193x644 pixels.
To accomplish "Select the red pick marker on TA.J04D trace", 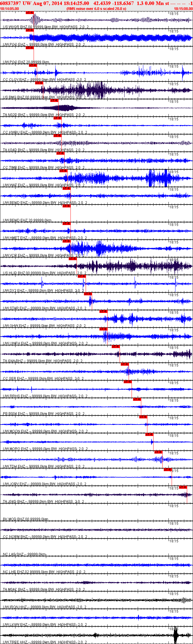I will point(183,487).
